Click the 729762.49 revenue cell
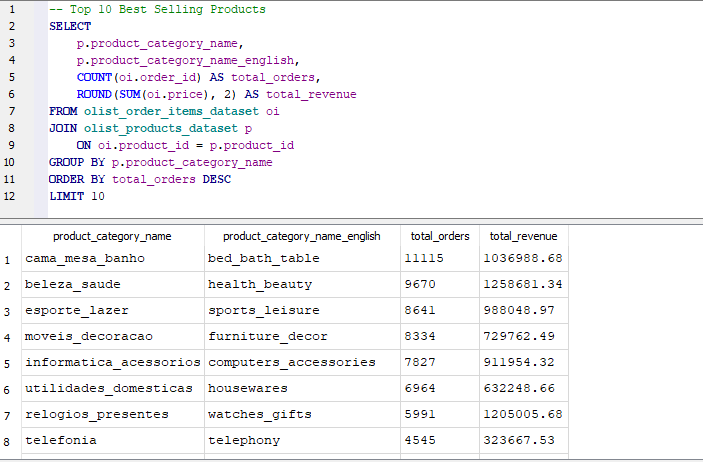 click(524, 336)
